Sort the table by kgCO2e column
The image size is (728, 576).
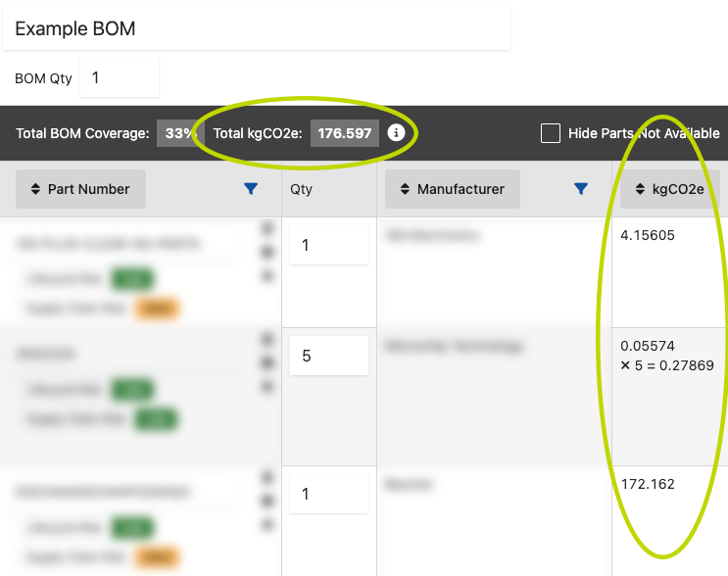(669, 189)
